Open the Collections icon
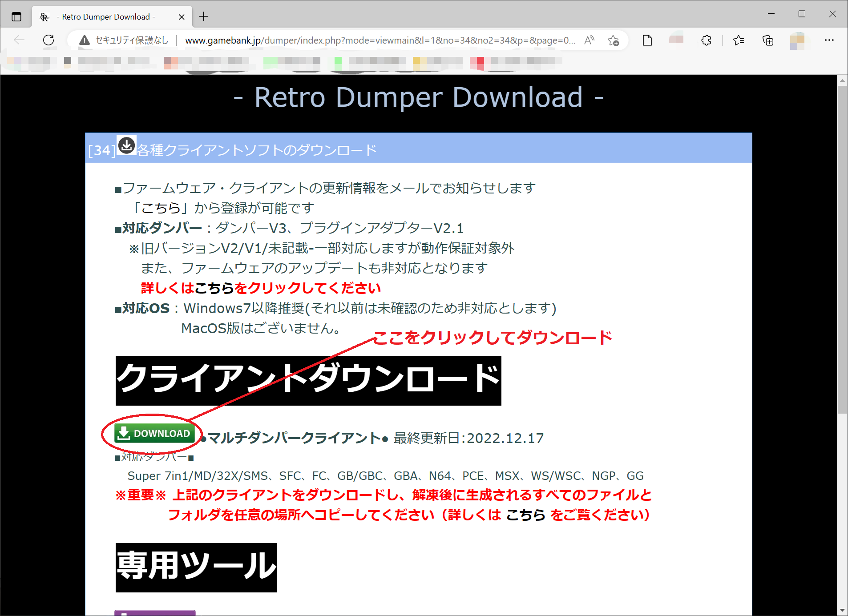 [768, 40]
